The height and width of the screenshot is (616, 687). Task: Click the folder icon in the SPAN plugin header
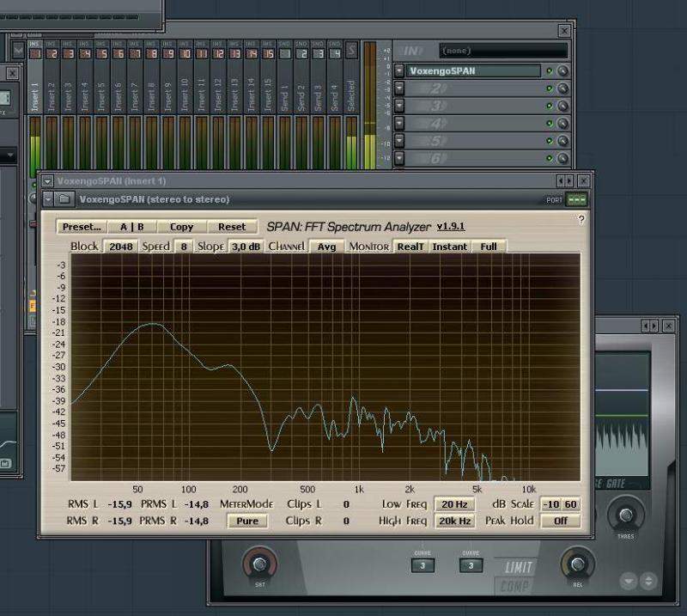(65, 200)
